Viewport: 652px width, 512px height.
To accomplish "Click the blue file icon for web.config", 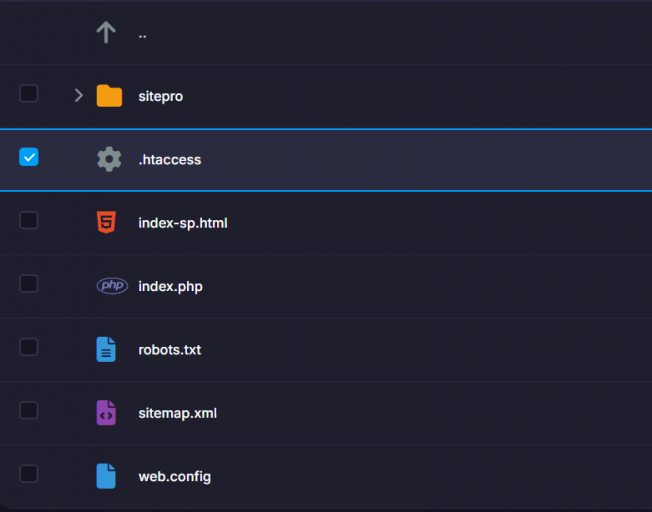I will tap(106, 475).
